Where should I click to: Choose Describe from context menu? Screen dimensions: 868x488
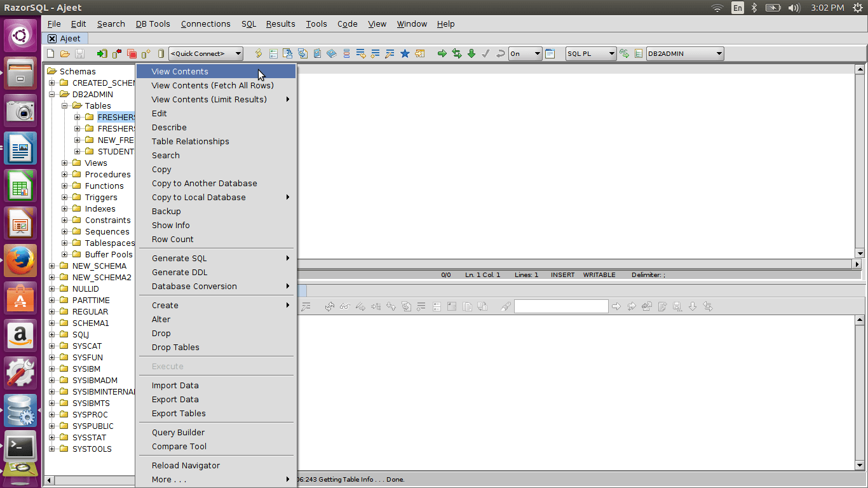pos(216,128)
